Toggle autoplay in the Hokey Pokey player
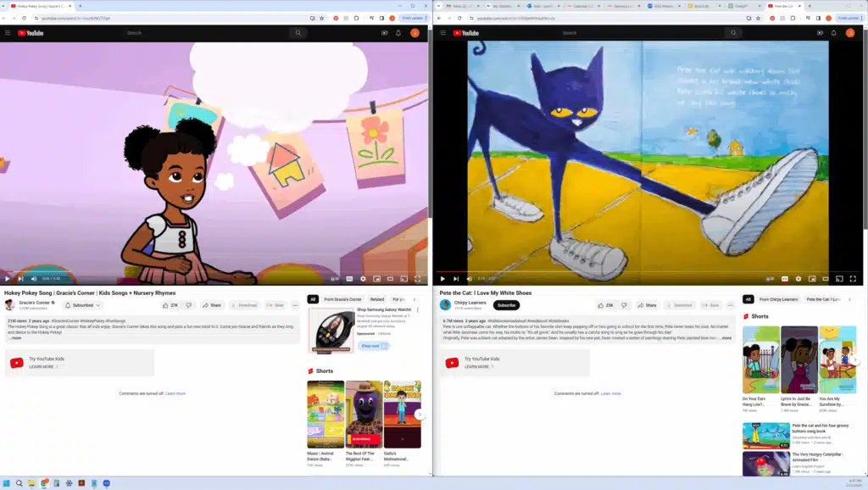Viewport: 868px width, 490px height. pos(335,278)
